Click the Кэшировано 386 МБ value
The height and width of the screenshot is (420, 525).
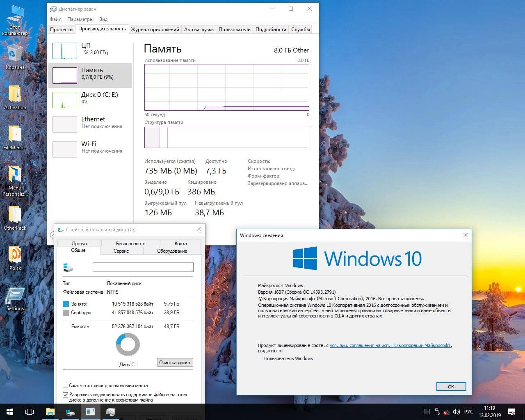tap(201, 192)
